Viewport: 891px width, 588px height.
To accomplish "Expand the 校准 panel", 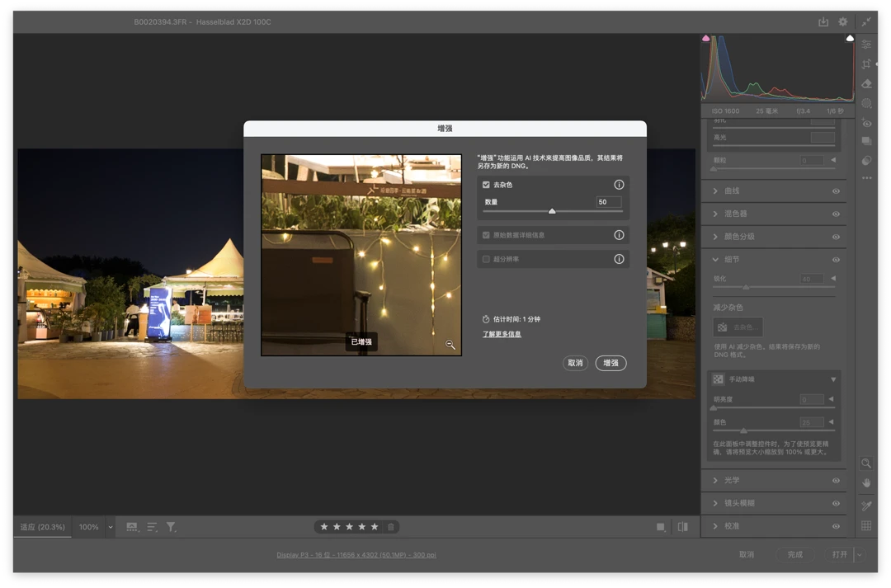I will pyautogui.click(x=714, y=525).
